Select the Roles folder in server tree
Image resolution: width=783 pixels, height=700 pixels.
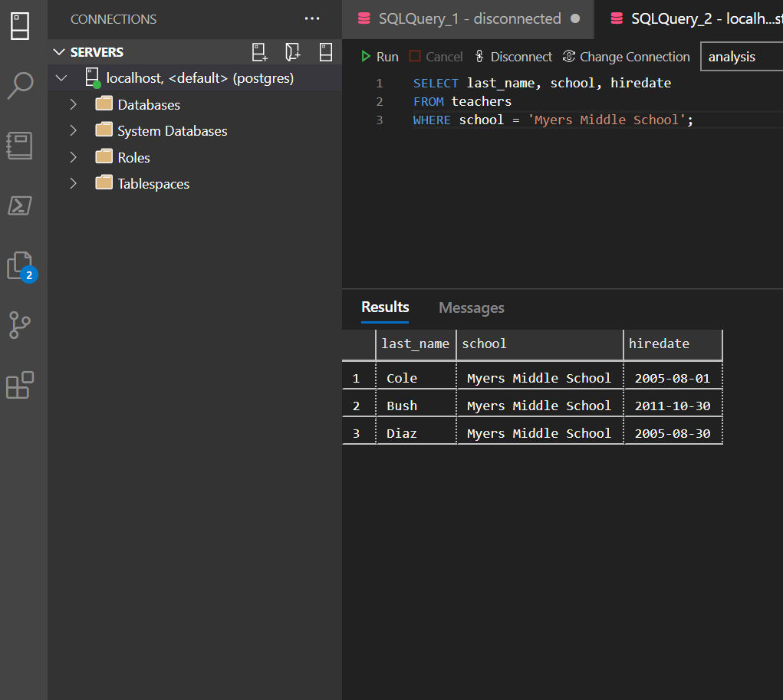(x=133, y=157)
